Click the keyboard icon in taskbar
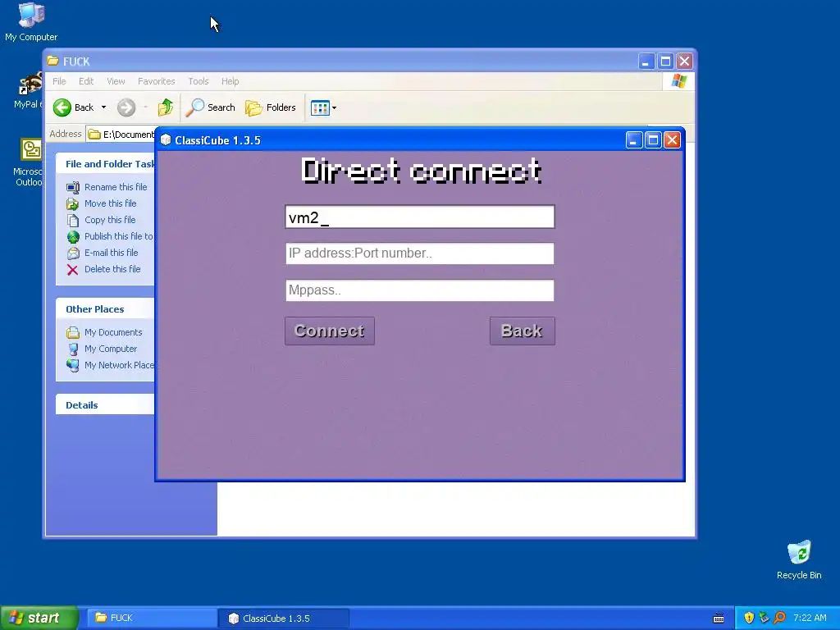 pos(719,619)
